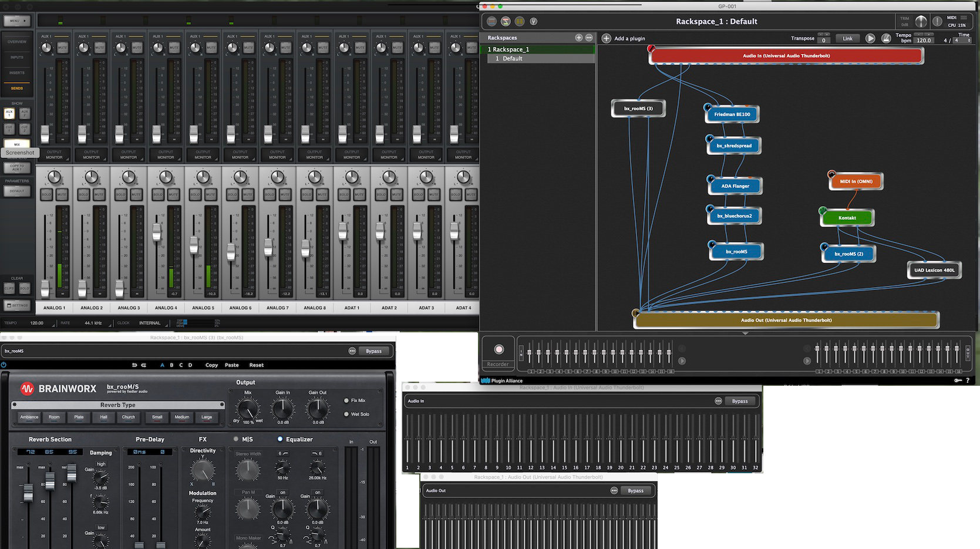
Task: Bypass the Audio Out block
Action: click(635, 490)
